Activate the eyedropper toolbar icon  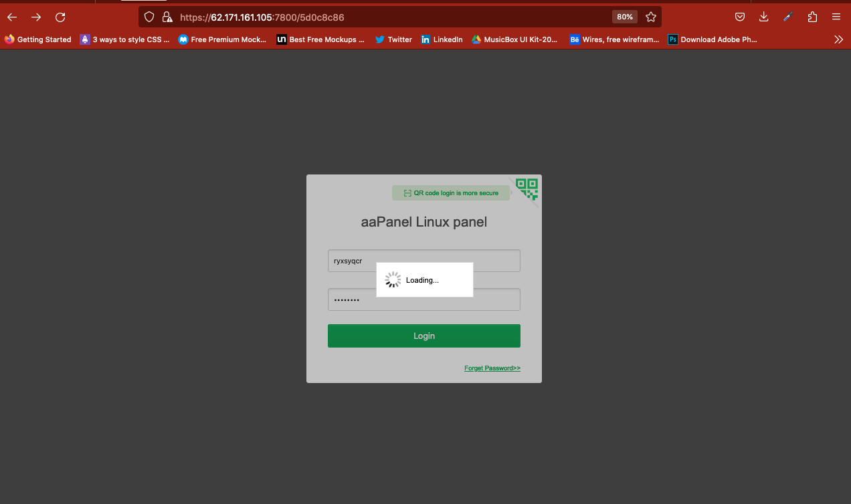(x=788, y=17)
